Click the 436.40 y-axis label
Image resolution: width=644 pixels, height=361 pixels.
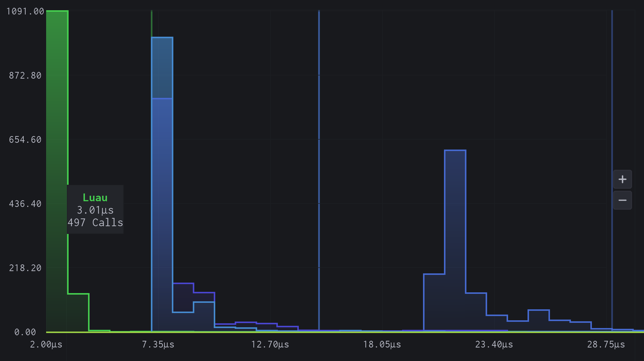coord(25,204)
